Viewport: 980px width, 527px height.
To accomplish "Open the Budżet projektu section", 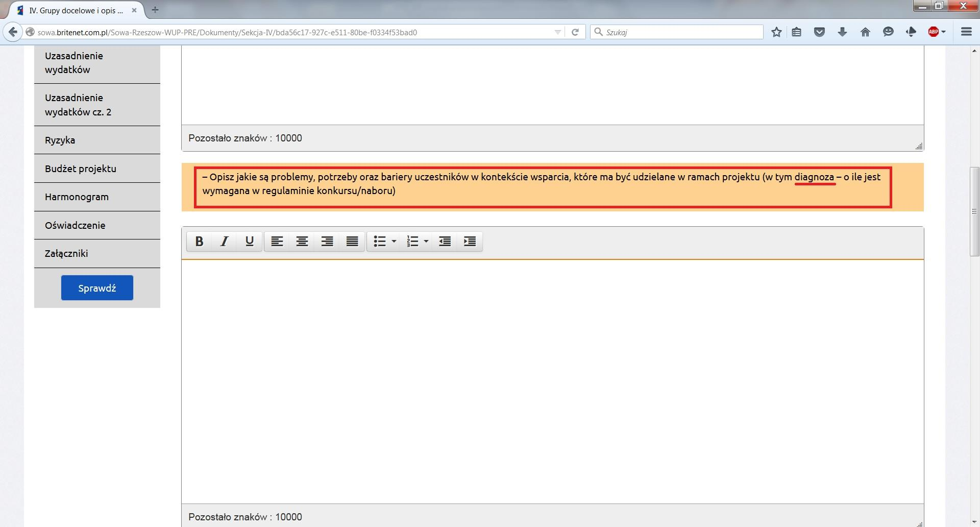I will [97, 169].
